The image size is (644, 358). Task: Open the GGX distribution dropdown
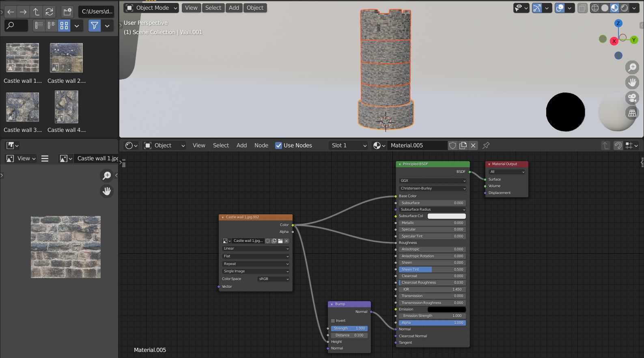tap(432, 181)
